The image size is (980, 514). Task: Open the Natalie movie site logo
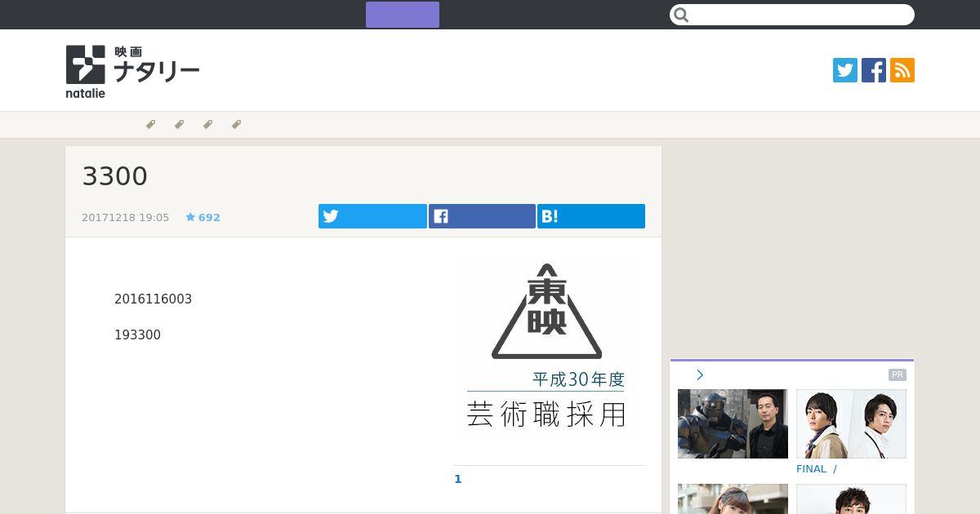(132, 72)
